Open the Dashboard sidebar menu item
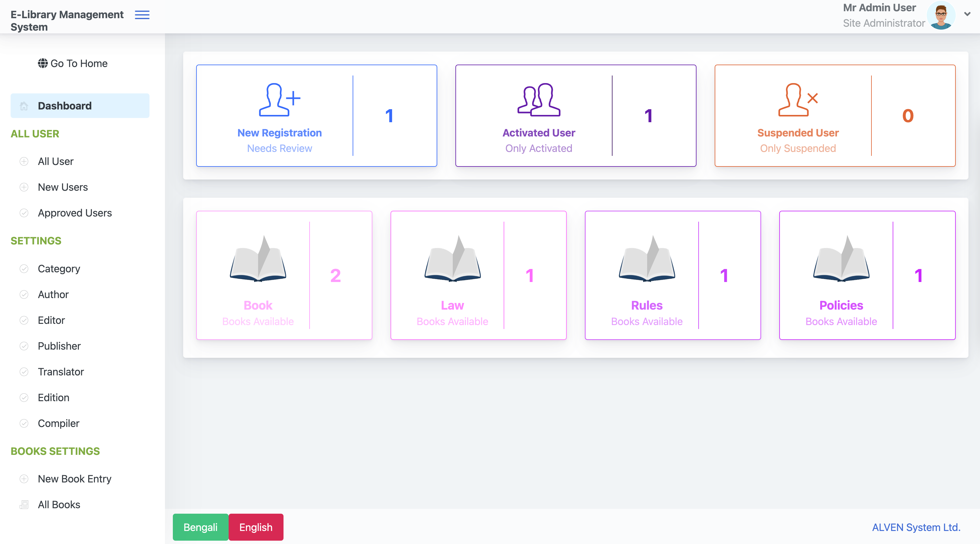This screenshot has width=980, height=544. (80, 106)
